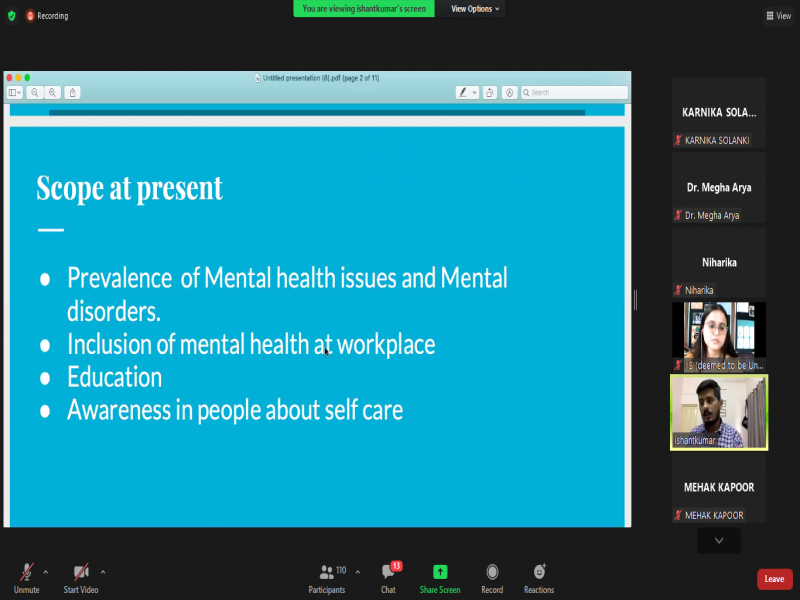Viewport: 800px width, 600px height.
Task: Open the Participants panel
Action: click(x=326, y=573)
